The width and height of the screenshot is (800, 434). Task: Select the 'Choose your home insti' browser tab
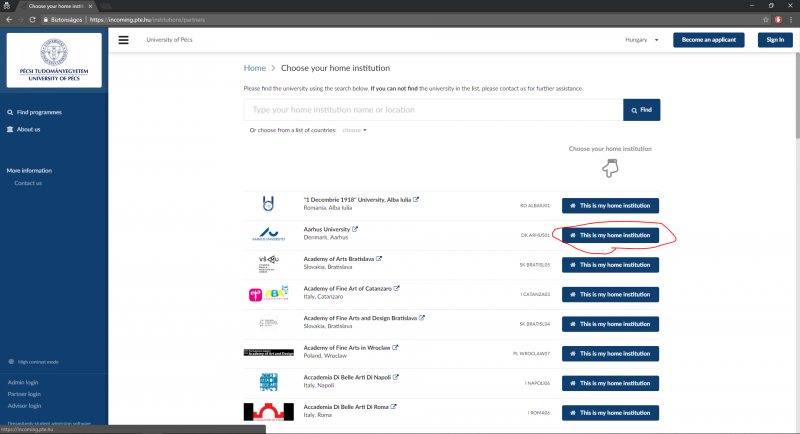56,6
